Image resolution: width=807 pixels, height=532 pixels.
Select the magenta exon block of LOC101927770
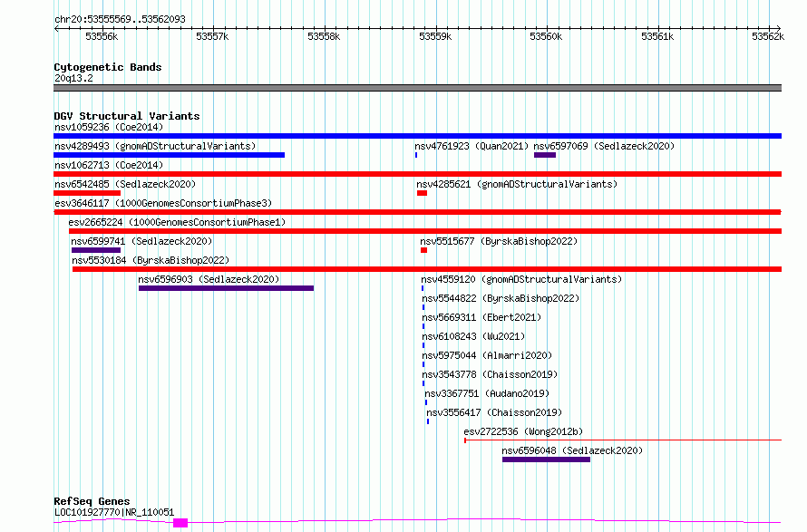click(x=180, y=523)
